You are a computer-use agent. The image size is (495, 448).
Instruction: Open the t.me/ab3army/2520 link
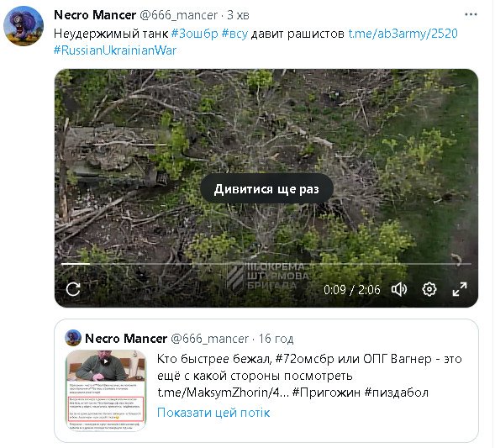[x=403, y=34]
